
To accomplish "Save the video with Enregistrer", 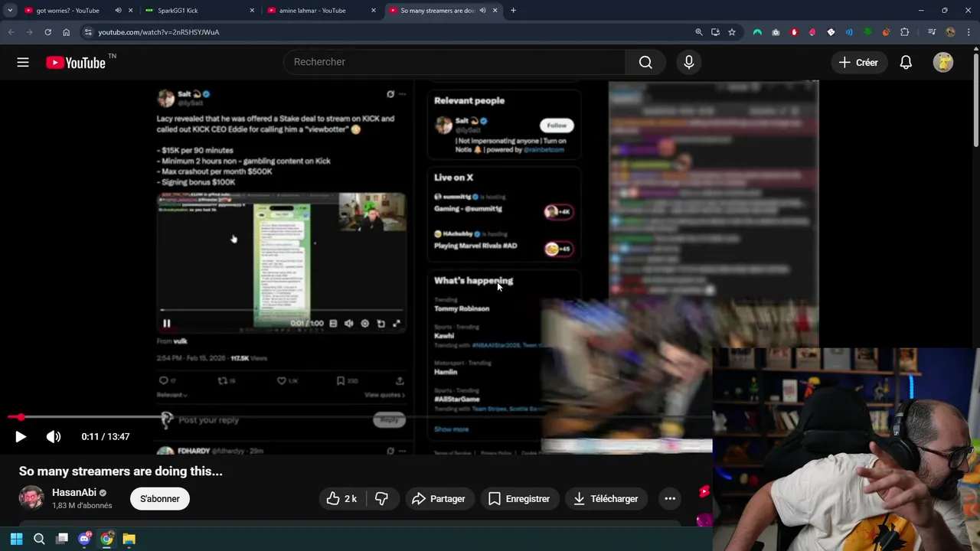I will (519, 499).
